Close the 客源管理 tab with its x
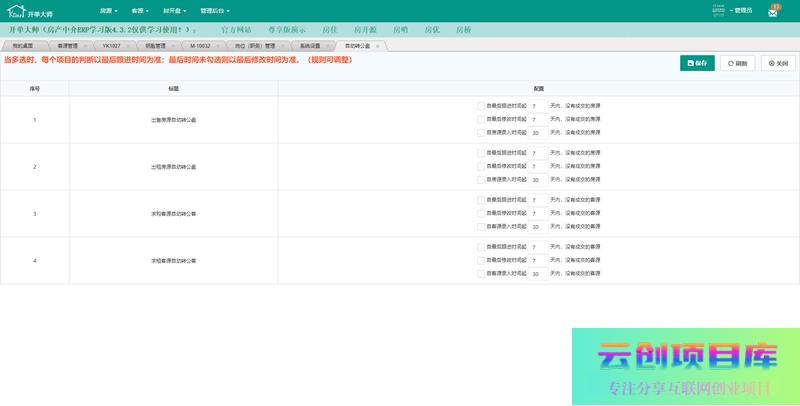Viewport: 800px width, 406px height. tap(84, 46)
